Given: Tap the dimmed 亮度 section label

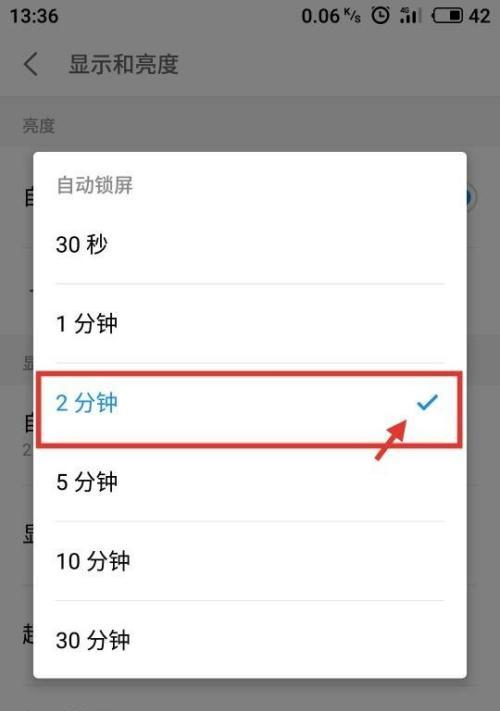Looking at the screenshot, I should pyautogui.click(x=39, y=126).
